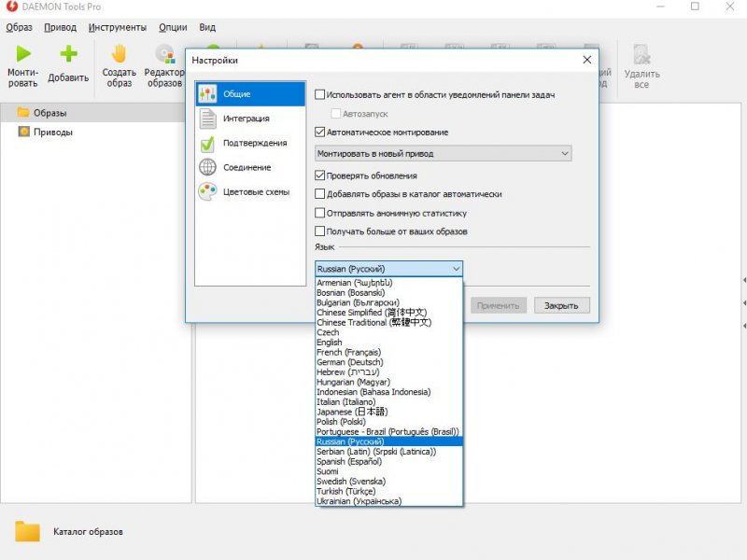Uncheck Проверять обновления checkbox
Viewport: 747px width, 560px height.
(319, 175)
